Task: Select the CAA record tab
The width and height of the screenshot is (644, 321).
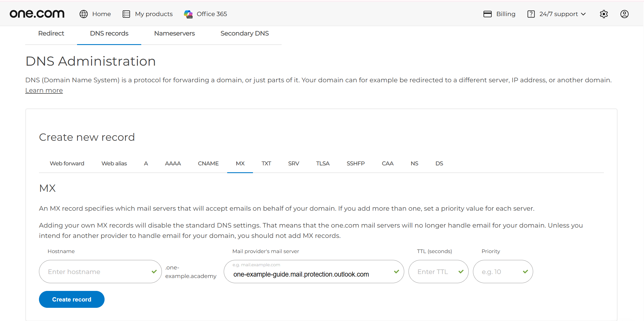Action: click(388, 163)
